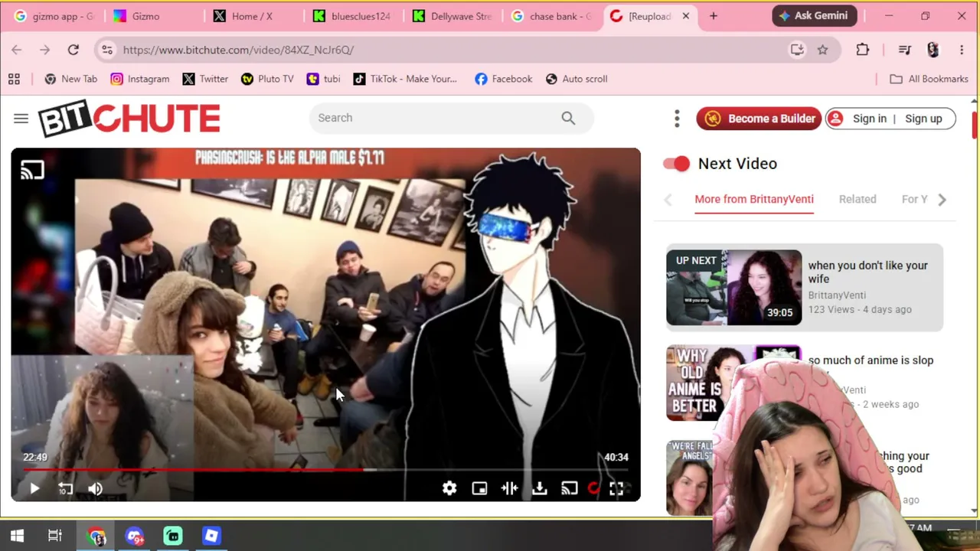Open the Facebook bookmark
The image size is (980, 551).
pyautogui.click(x=503, y=79)
